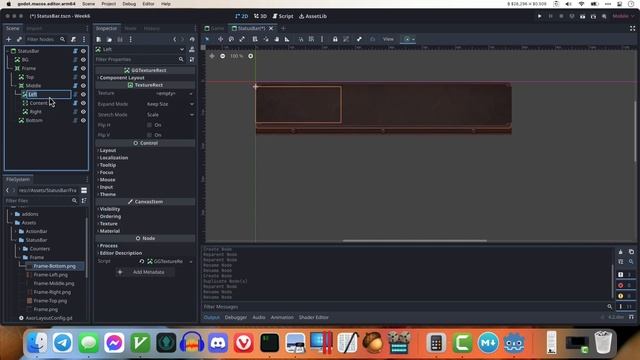Click the attach script icon in Scene dock
640x360 pixels.
click(x=73, y=39)
